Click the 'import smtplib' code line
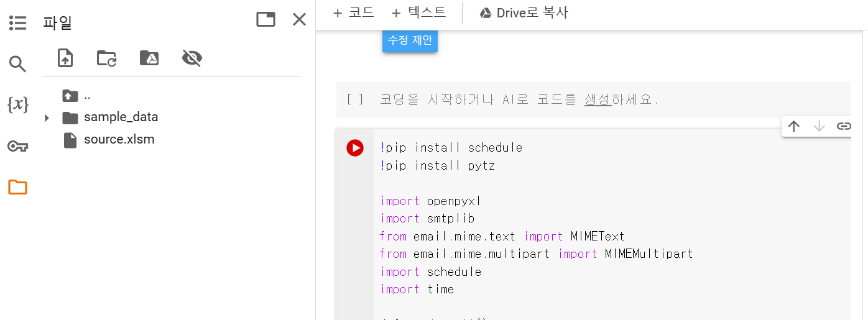This screenshot has height=320, width=868. point(427,219)
